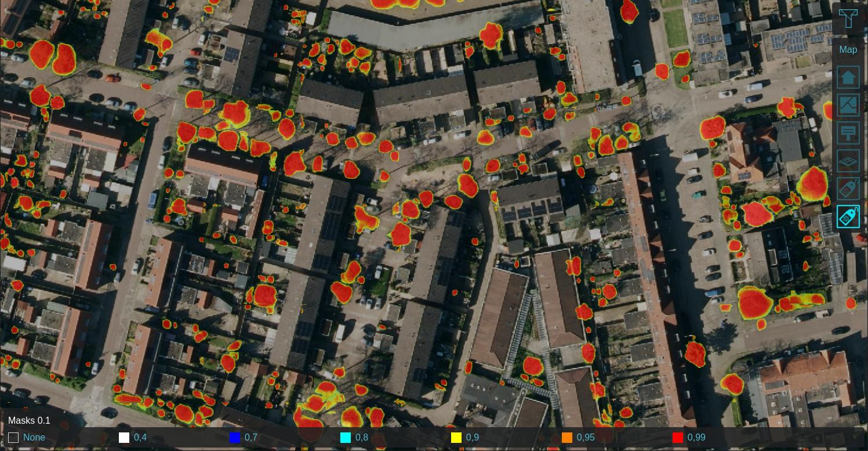Toggle the white 0,4 legend box
The height and width of the screenshot is (451, 868).
point(124,438)
